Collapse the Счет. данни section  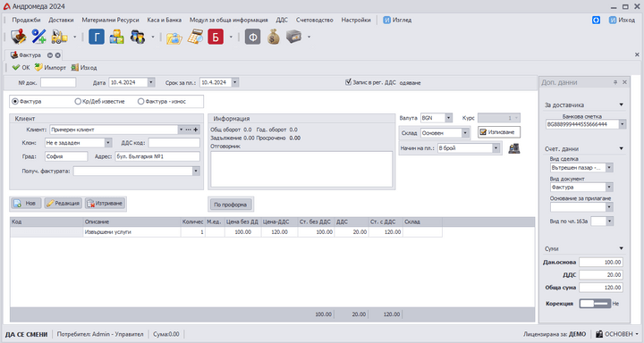621,148
